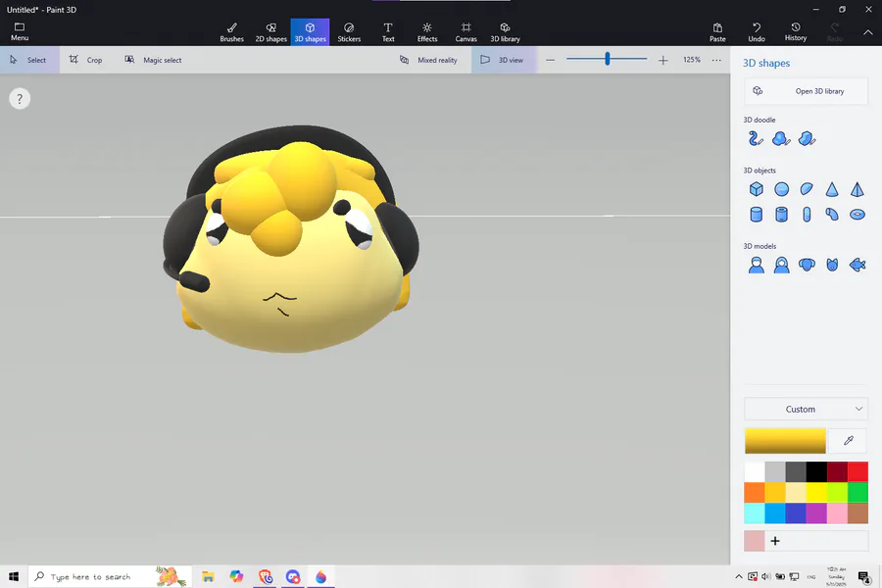Insert the dog 3D model
Viewport: 882px width, 588px height.
(x=807, y=265)
